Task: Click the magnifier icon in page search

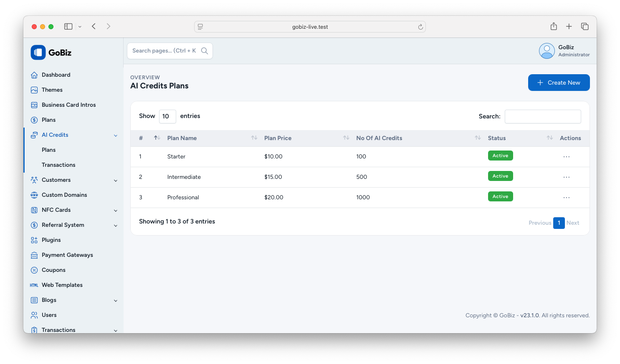Action: tap(205, 51)
